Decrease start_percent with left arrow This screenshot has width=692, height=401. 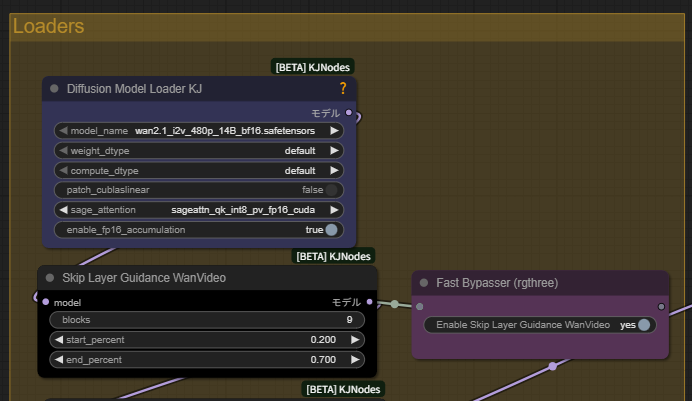coord(59,340)
